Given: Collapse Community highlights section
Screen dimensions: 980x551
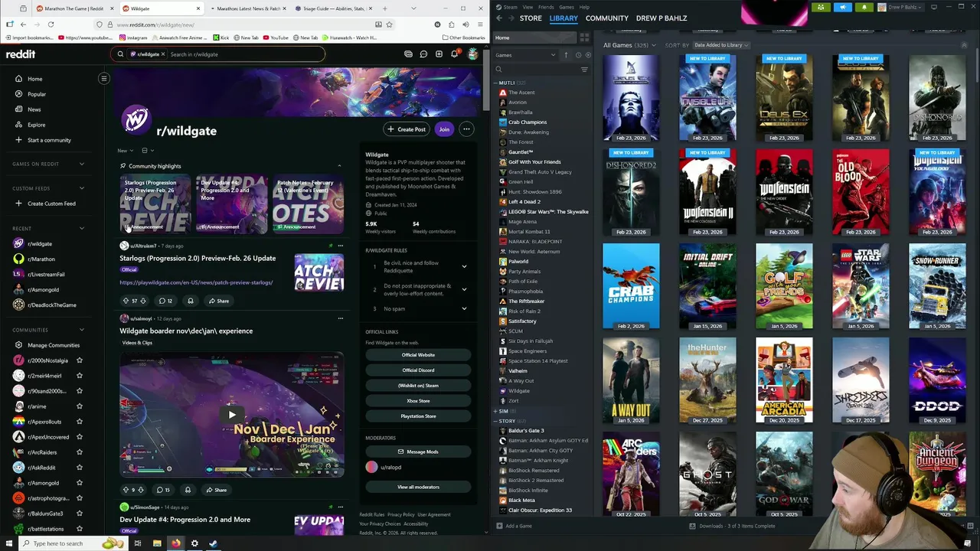Looking at the screenshot, I should tap(339, 166).
